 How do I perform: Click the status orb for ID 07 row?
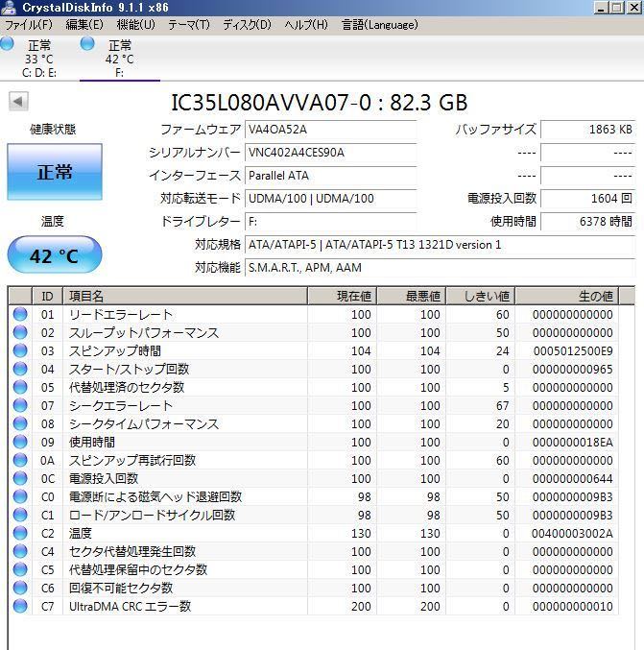coord(20,405)
